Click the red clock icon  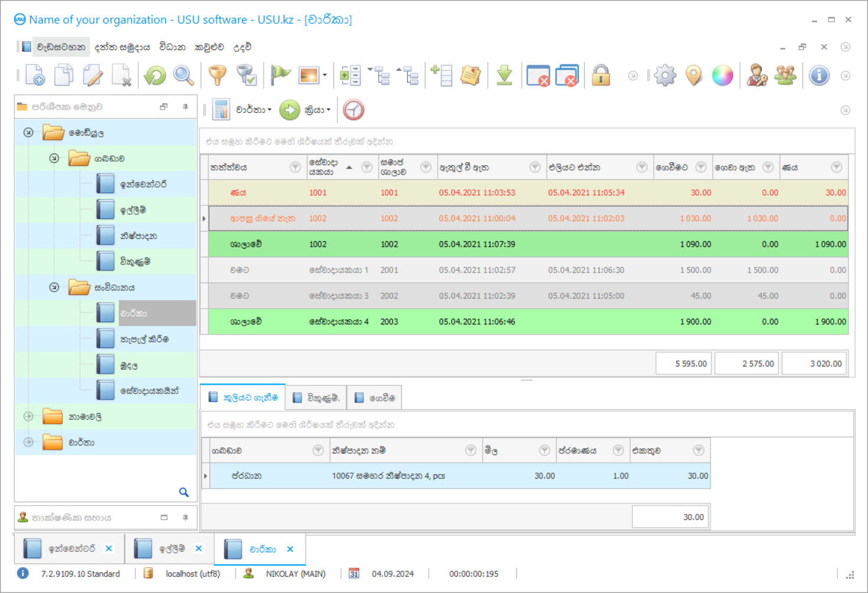(x=353, y=110)
